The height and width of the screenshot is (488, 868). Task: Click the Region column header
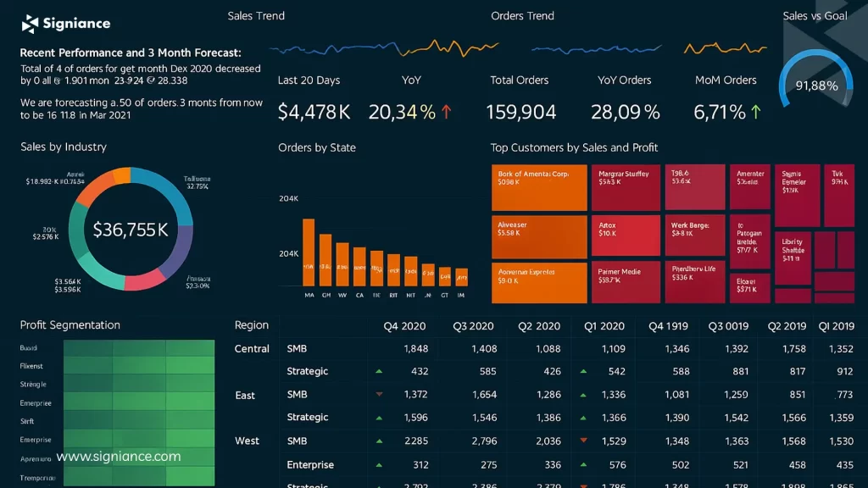coord(252,325)
